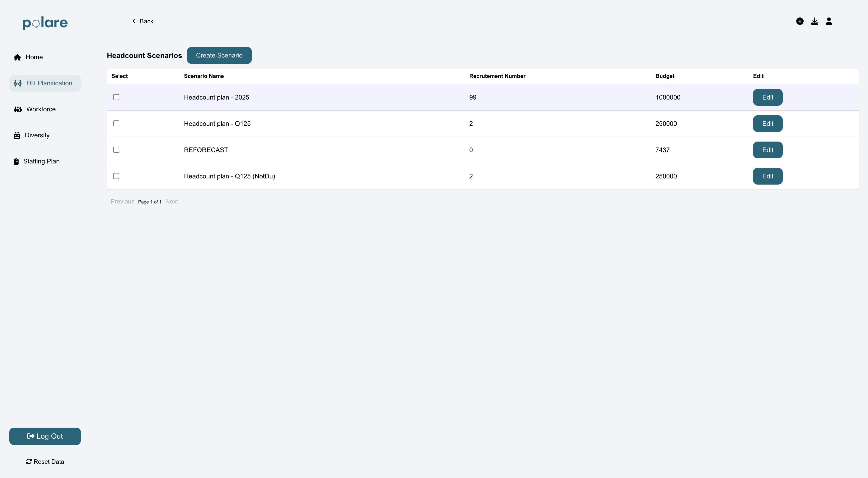Click the polare logo
Image resolution: width=868 pixels, height=478 pixels.
click(x=45, y=23)
